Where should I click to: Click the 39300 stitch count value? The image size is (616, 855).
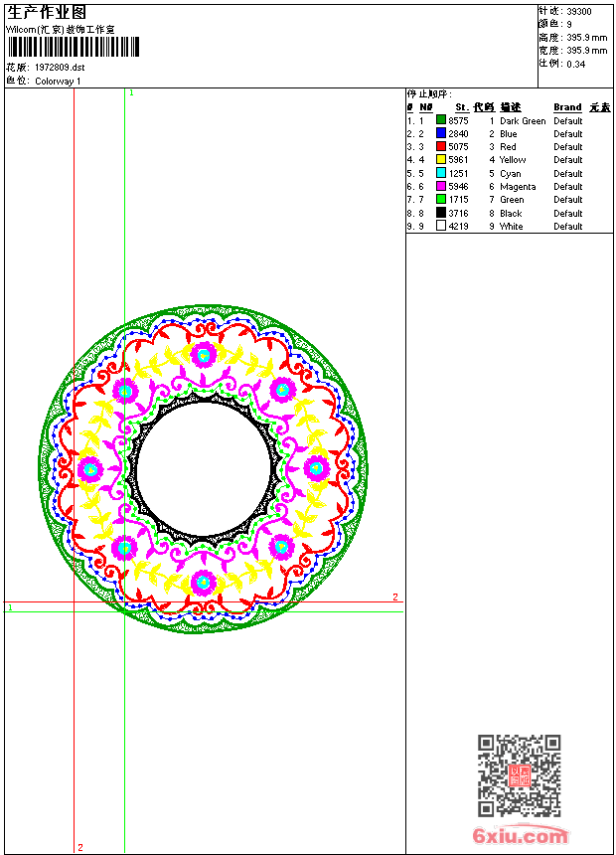[578, 12]
